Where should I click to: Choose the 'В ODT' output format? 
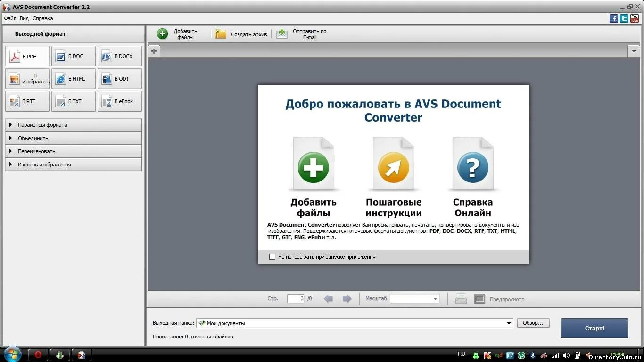click(120, 79)
